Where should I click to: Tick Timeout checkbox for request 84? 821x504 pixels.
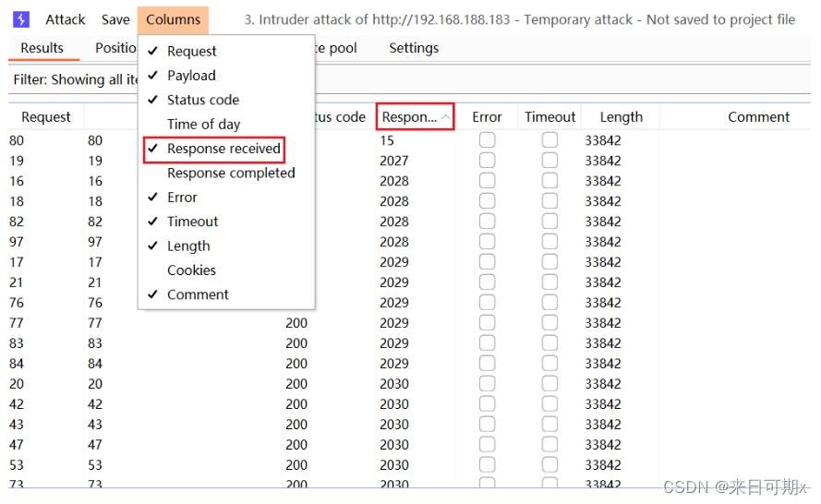click(549, 363)
